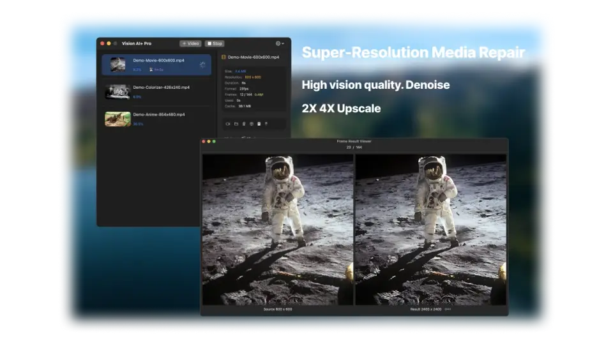Minimize the Frame Result Viewer window
Viewport: 613px width, 364px height.
[x=209, y=142]
